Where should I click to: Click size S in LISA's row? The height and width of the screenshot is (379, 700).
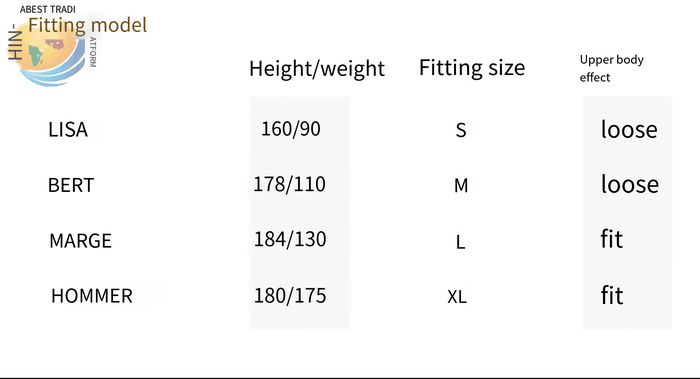click(461, 130)
